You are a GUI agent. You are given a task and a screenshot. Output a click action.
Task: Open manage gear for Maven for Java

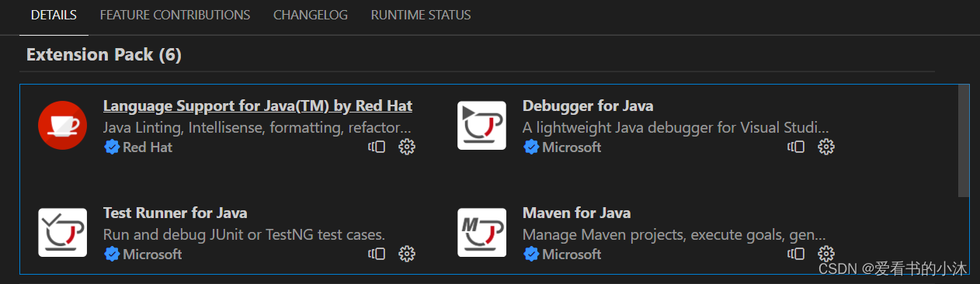826,254
